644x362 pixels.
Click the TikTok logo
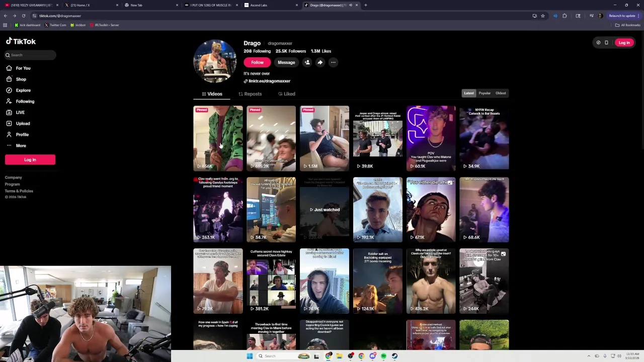tap(21, 41)
